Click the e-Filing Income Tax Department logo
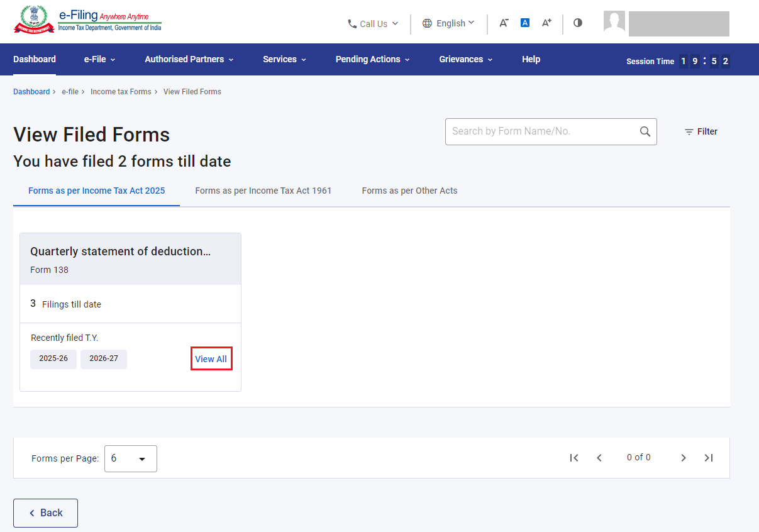 tap(87, 20)
